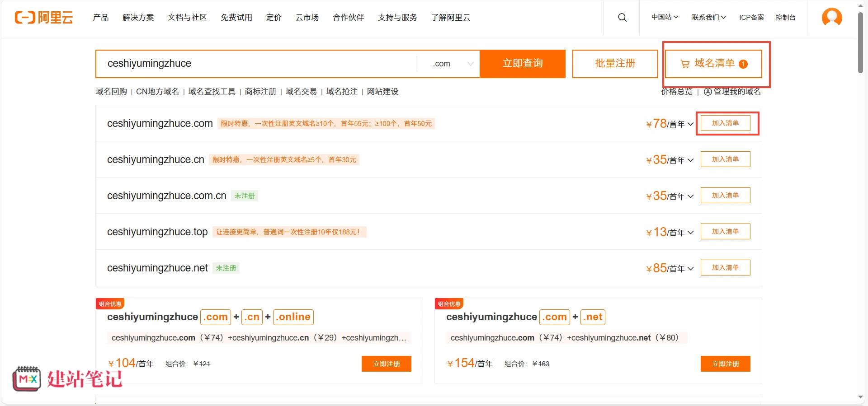Open the CN地方域名 link

point(157,92)
